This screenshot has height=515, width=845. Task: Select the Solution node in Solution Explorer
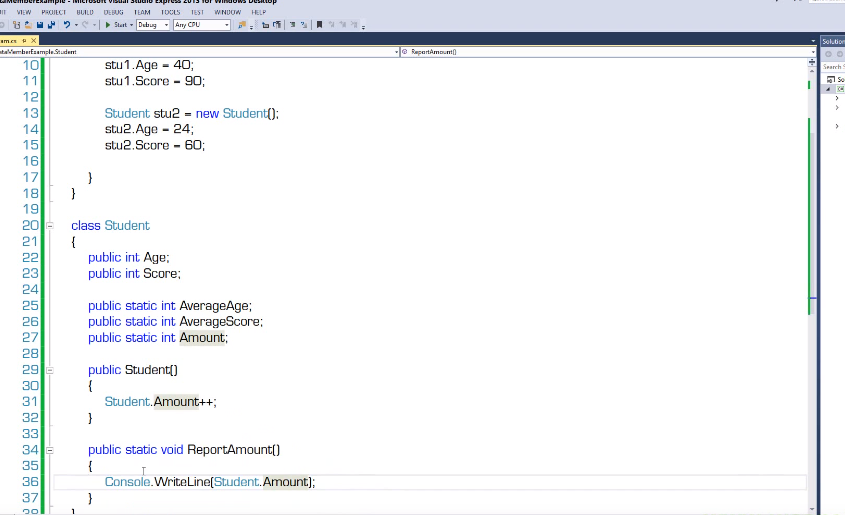[836, 79]
